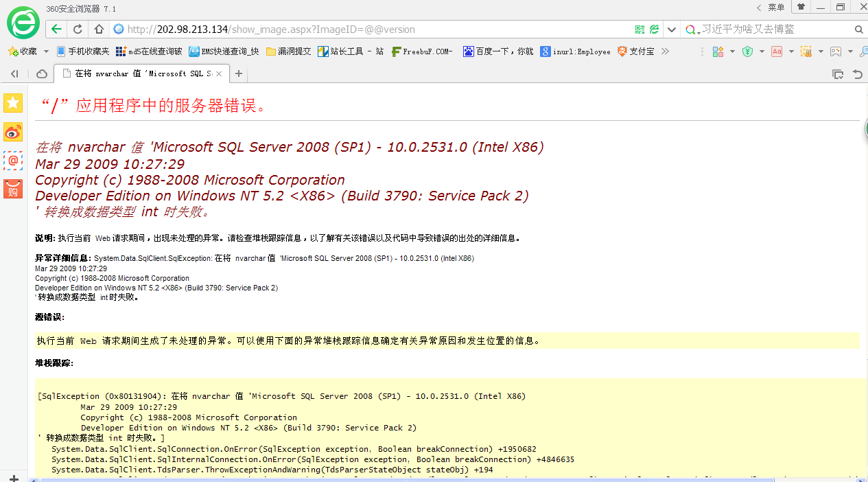Open the green yen shield icon

pos(748,51)
